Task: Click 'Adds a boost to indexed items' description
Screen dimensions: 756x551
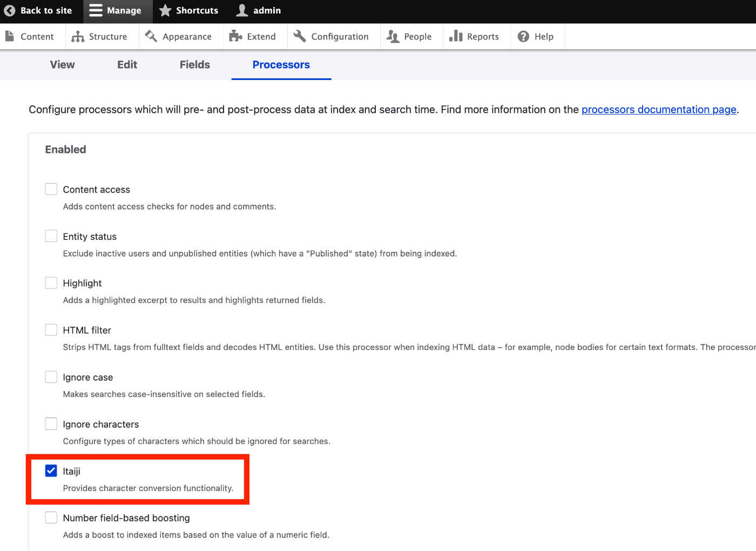Action: point(196,535)
